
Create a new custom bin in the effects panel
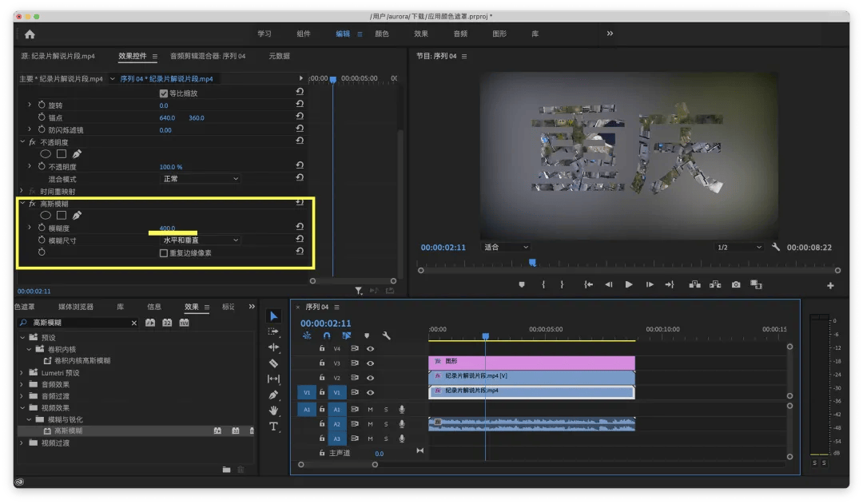click(x=226, y=470)
